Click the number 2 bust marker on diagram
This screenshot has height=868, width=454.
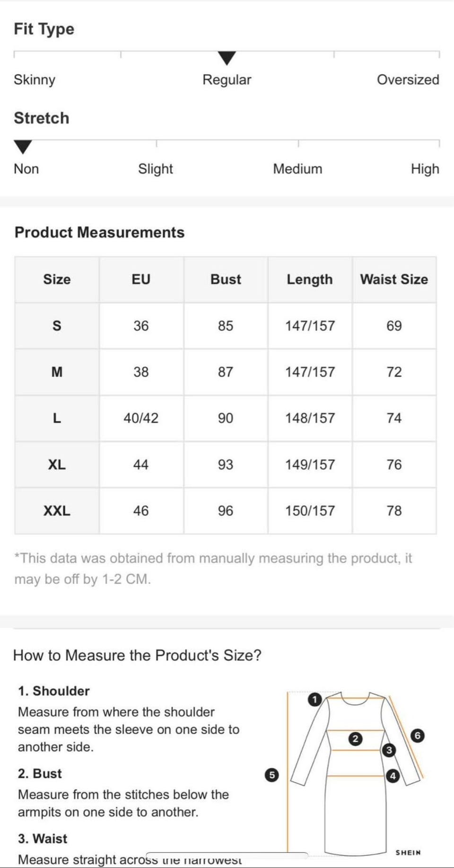tap(355, 739)
